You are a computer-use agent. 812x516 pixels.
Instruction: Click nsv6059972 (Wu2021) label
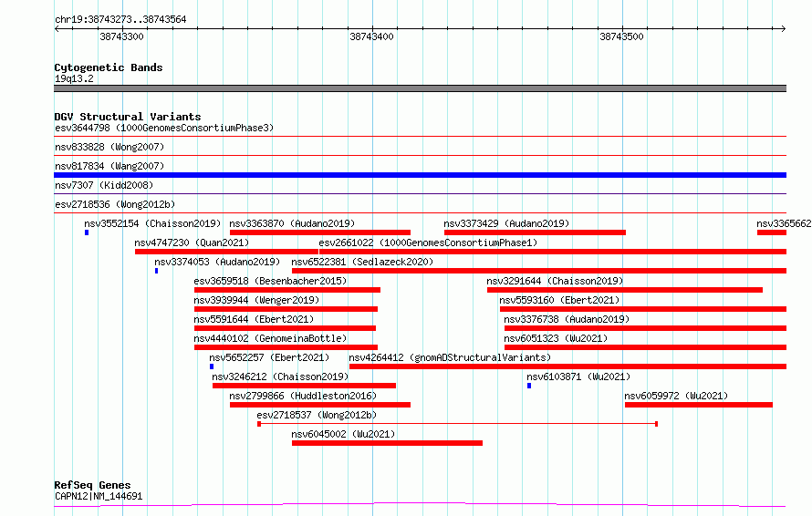click(676, 396)
